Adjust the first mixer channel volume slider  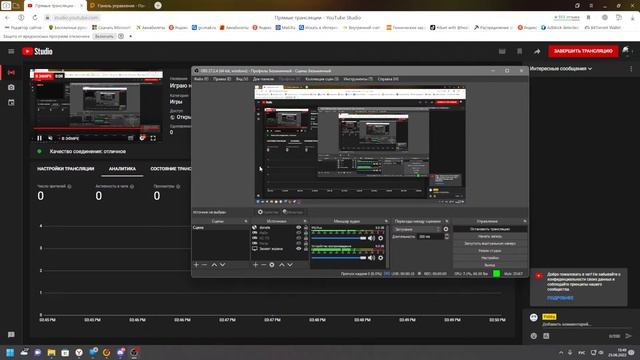click(x=339, y=238)
